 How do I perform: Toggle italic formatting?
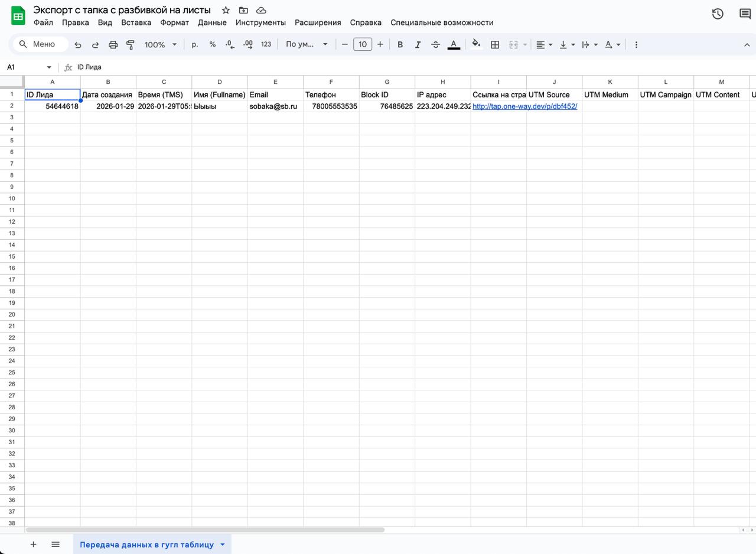418,45
